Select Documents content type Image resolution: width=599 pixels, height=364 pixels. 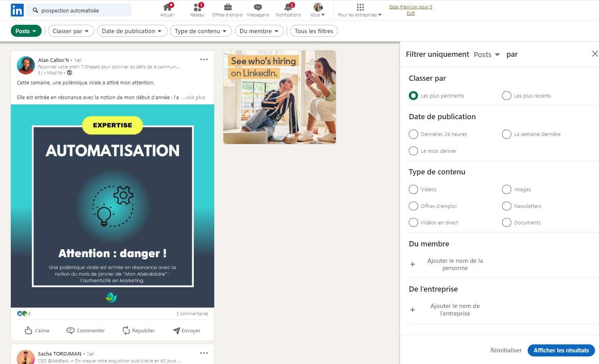click(x=507, y=222)
